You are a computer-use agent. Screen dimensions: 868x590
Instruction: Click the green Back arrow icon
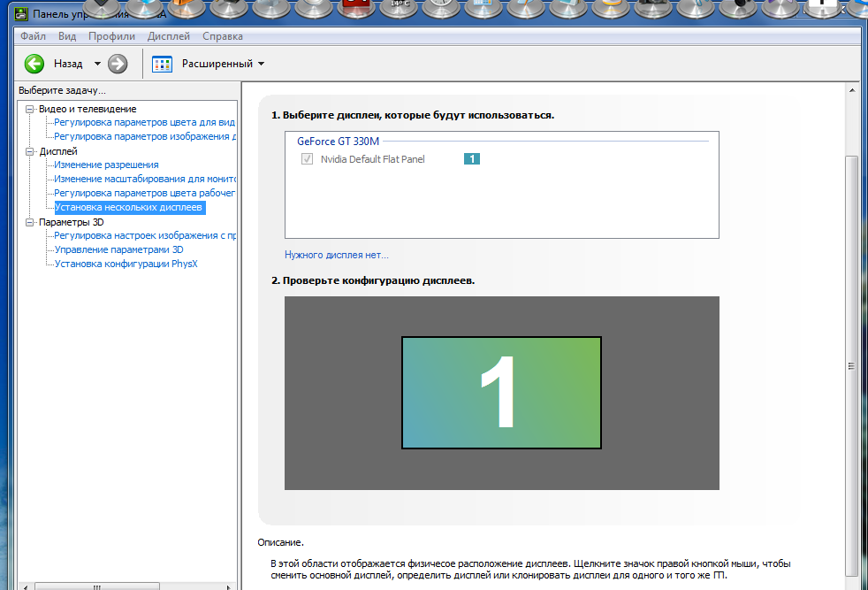pos(34,64)
